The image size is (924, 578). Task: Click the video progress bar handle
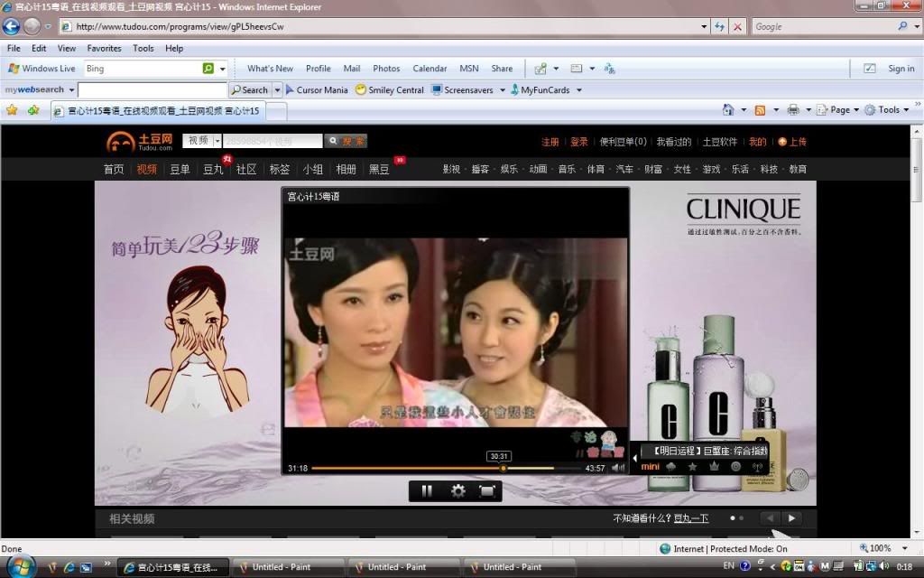pyautogui.click(x=503, y=468)
